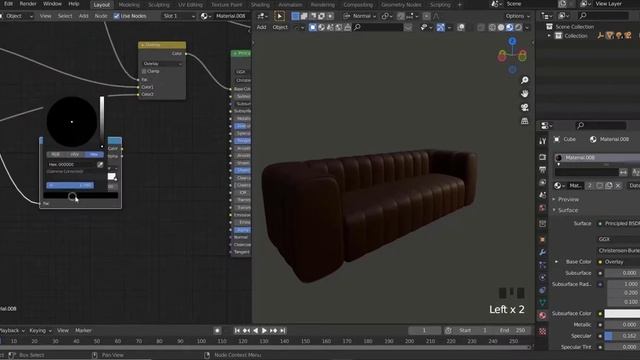Open the viewport editor type dropdown
The image size is (640, 360).
tap(262, 16)
